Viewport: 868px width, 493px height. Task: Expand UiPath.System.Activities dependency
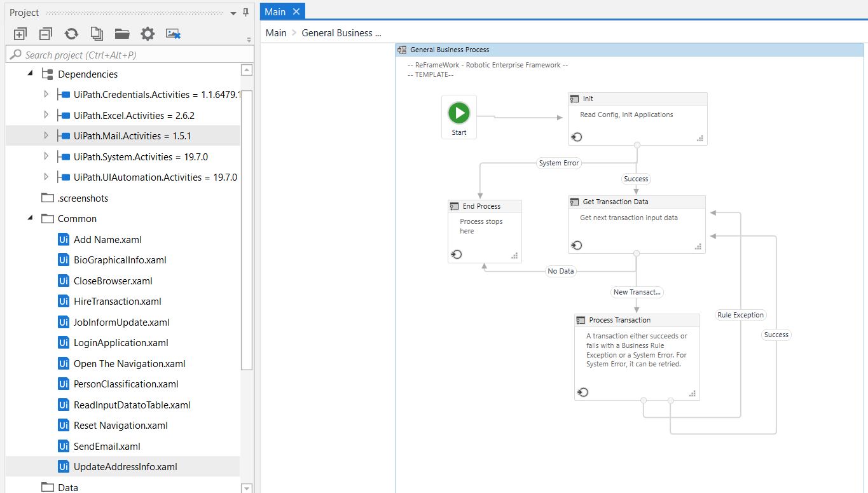click(46, 156)
